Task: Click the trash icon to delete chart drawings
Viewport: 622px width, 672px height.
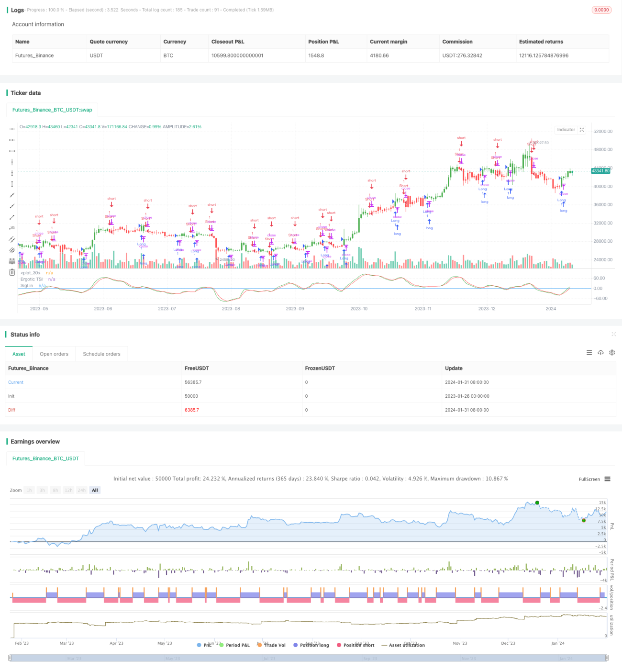Action: tap(12, 272)
